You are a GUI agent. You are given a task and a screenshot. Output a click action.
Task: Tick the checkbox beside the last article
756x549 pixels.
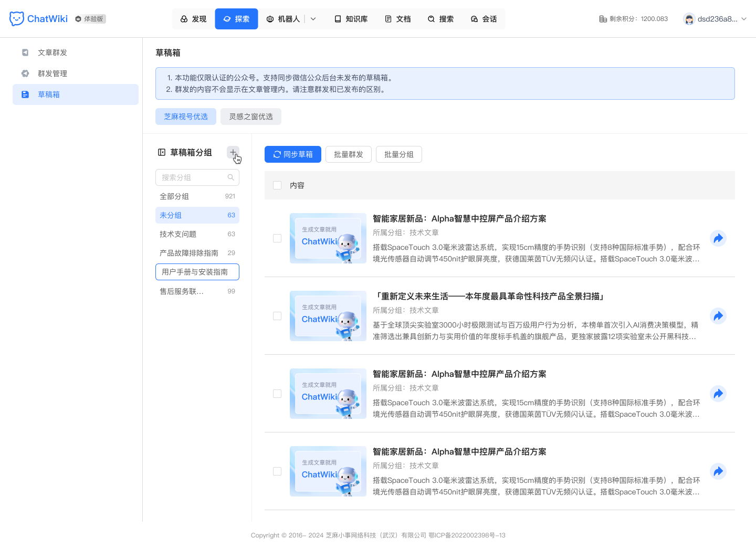(277, 471)
